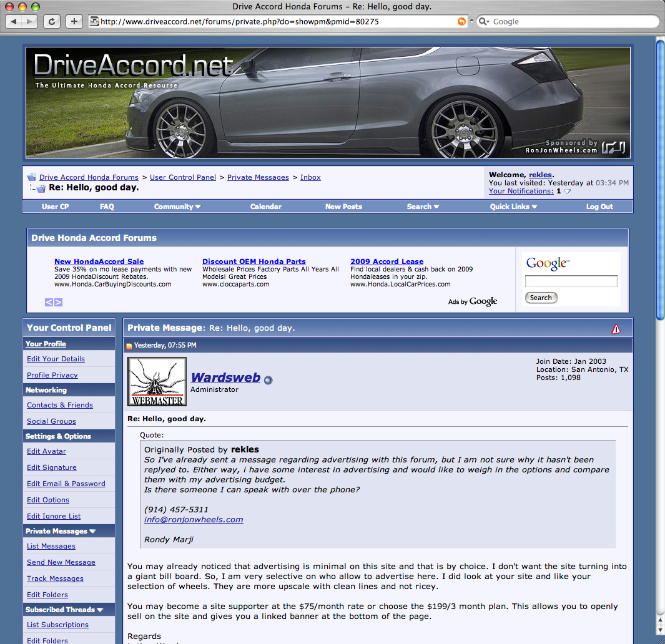This screenshot has width=665, height=644.
Task: Open the Calendar navbar item
Action: [266, 207]
